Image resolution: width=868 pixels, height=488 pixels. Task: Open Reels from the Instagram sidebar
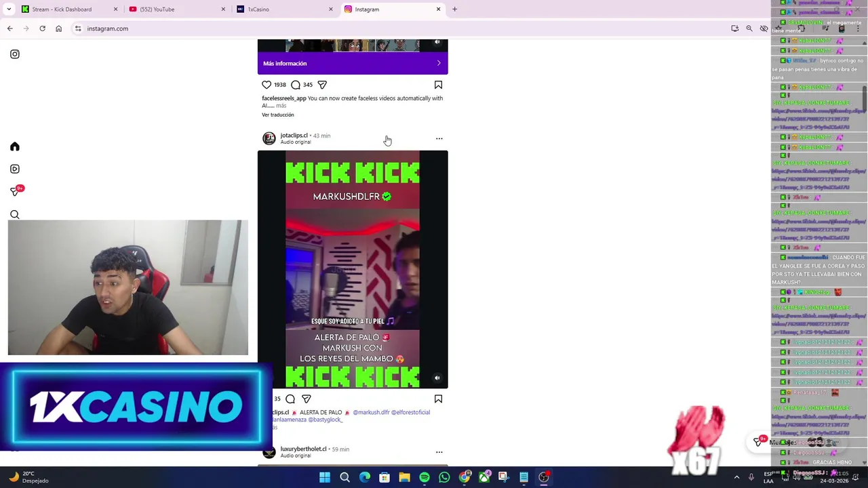click(15, 169)
